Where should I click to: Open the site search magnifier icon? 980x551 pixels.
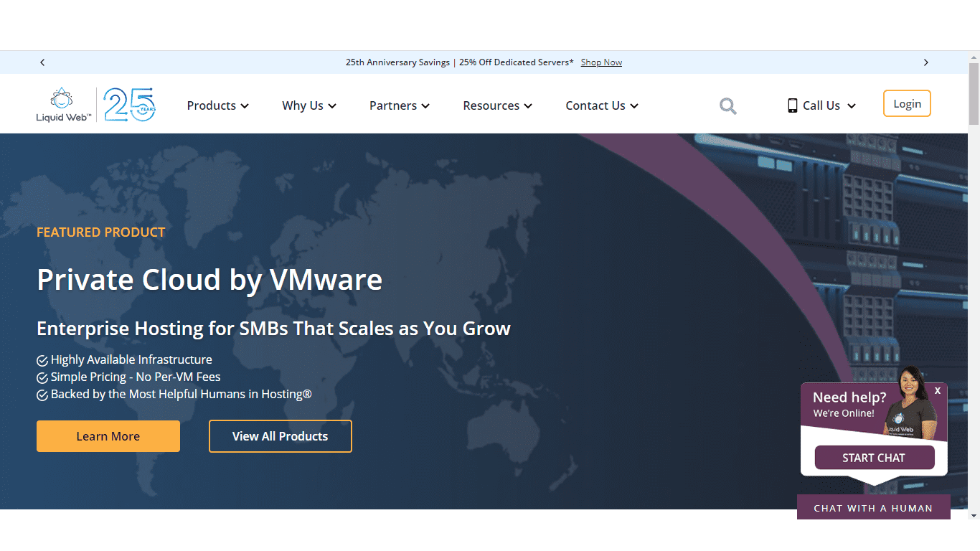pos(728,106)
